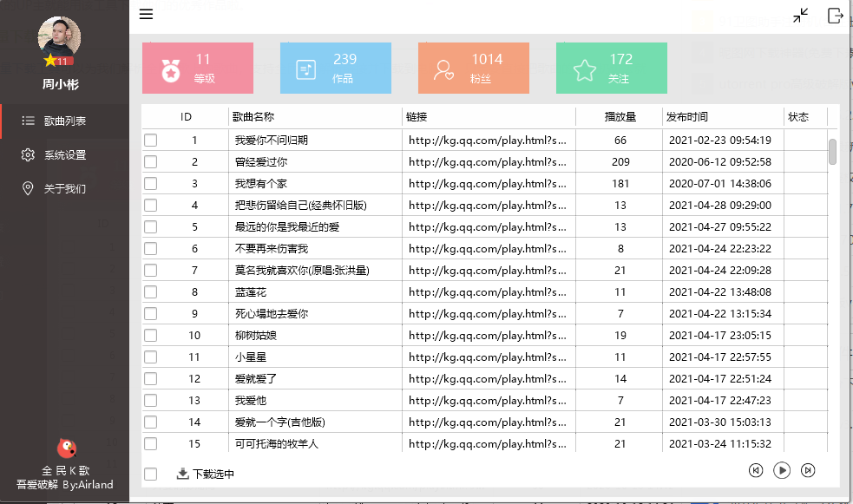Open the 歌曲列表 sidebar menu

point(65,121)
